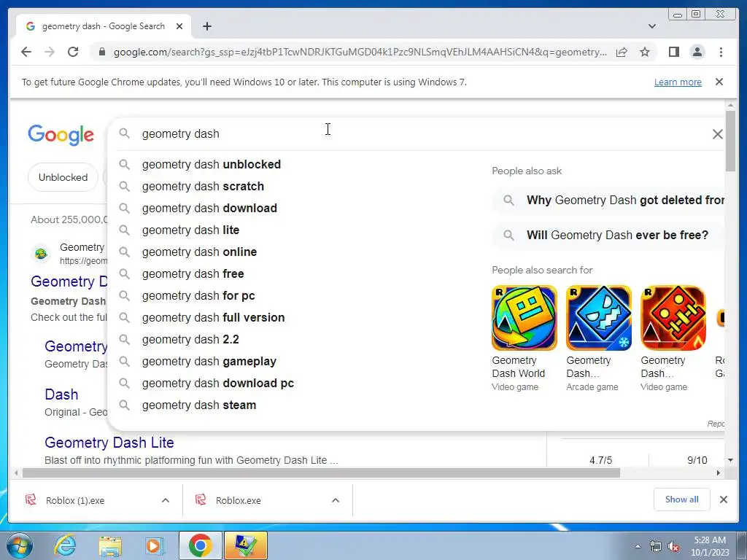Launch Internet Explorer from taskbar
Screen dimensions: 747x560
[64, 545]
